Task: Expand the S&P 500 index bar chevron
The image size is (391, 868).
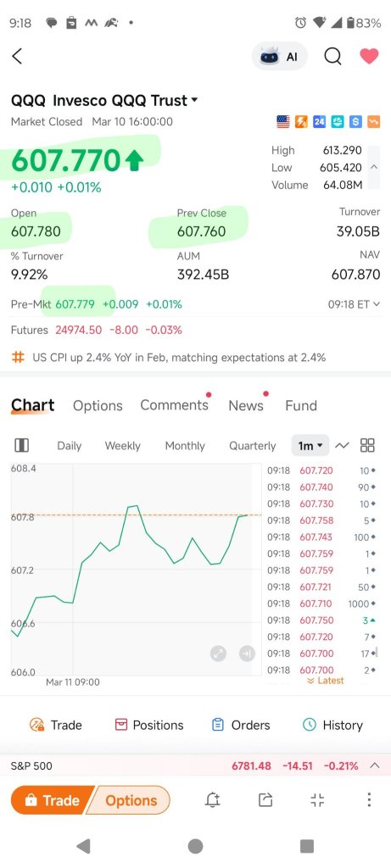Action: 374,766
